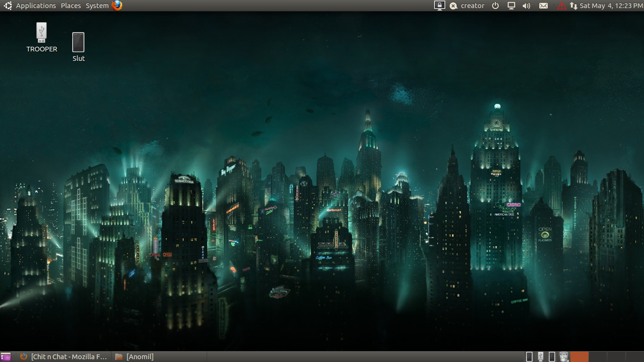Launch Firefox from the top panel
Viewport: 644px width, 362px height.
117,6
